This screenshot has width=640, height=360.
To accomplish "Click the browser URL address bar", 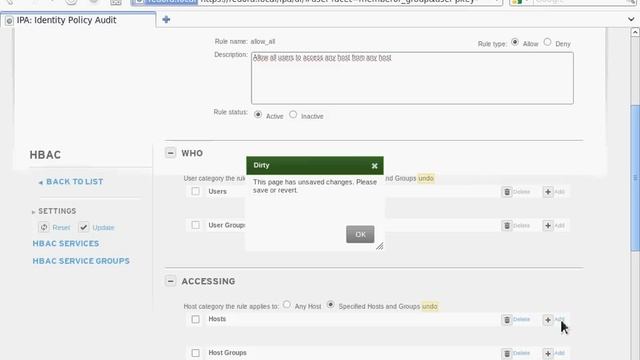I will pyautogui.click(x=316, y=2).
